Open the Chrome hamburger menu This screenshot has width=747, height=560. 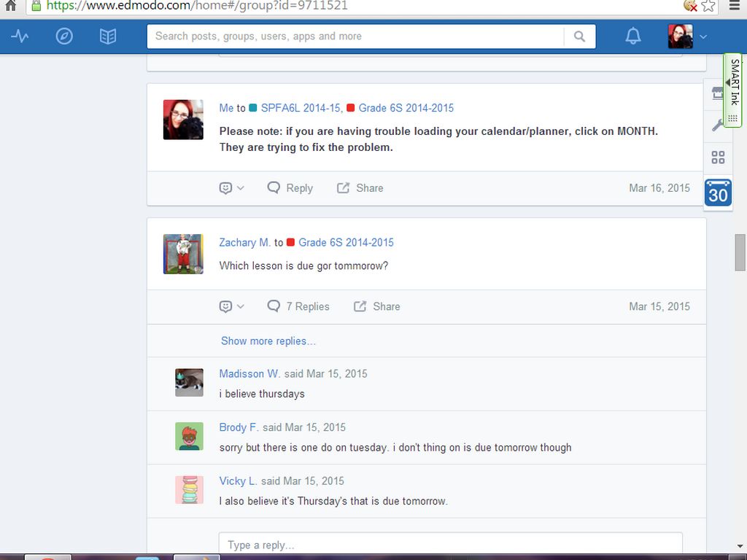734,6
